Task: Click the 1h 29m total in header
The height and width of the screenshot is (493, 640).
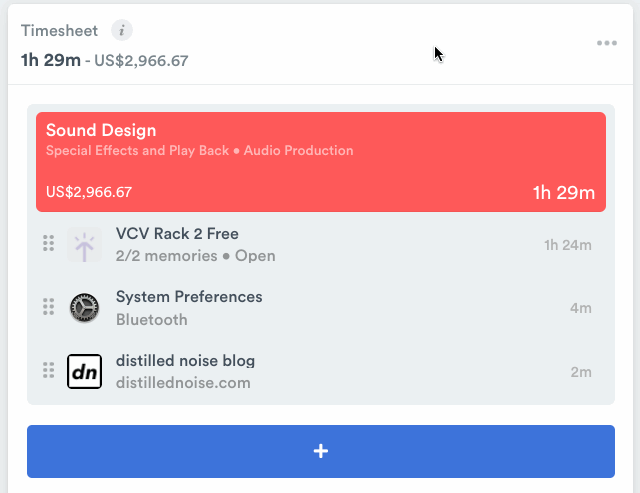Action: [x=50, y=60]
